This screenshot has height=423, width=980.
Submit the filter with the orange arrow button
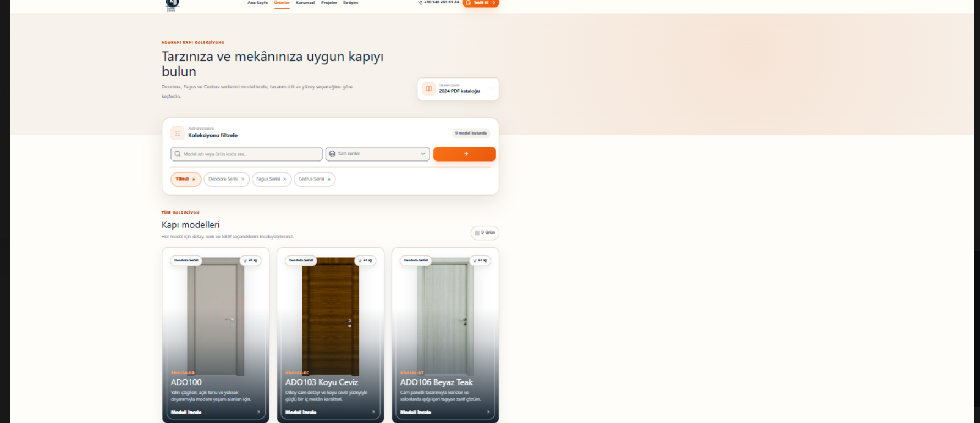465,154
